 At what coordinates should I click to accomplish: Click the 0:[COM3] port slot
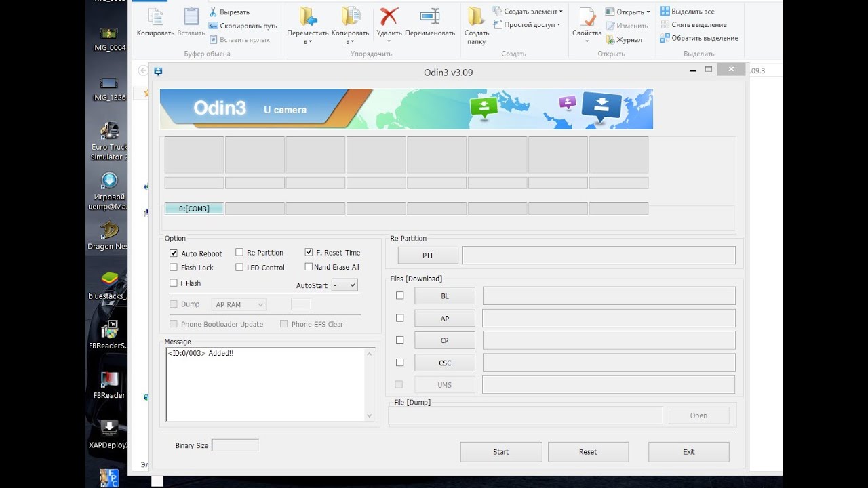(x=194, y=209)
